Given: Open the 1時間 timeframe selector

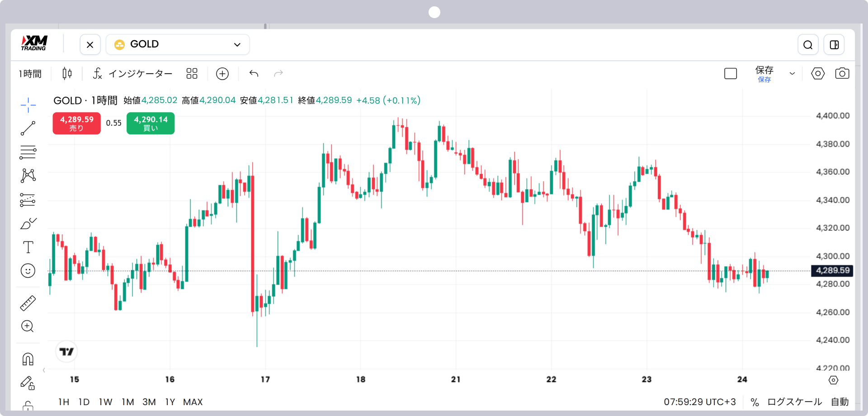Looking at the screenshot, I should pos(30,74).
